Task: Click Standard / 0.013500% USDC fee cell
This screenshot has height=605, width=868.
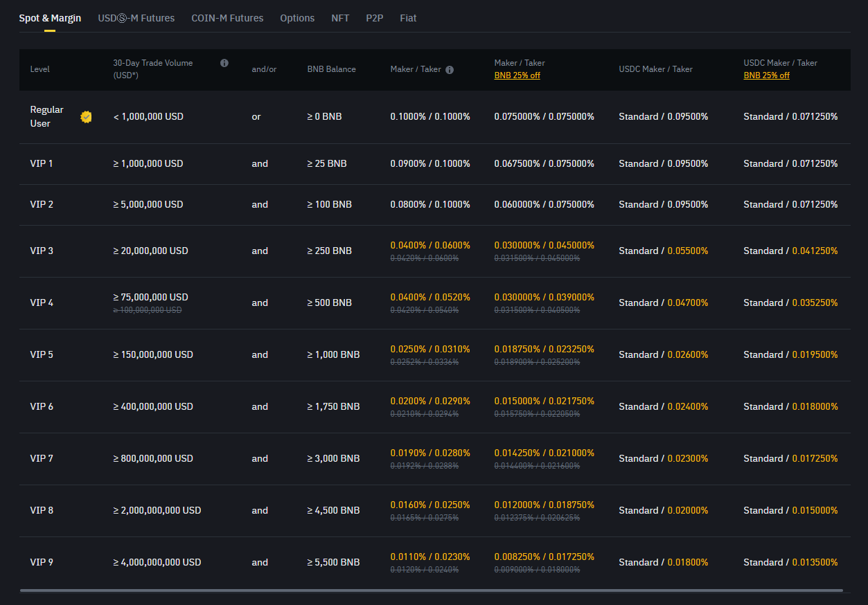Action: point(790,562)
